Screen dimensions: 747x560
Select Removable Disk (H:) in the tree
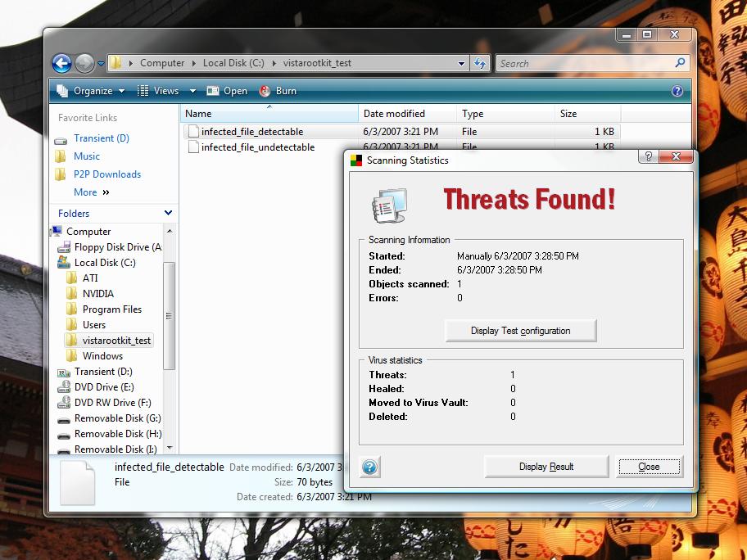118,434
